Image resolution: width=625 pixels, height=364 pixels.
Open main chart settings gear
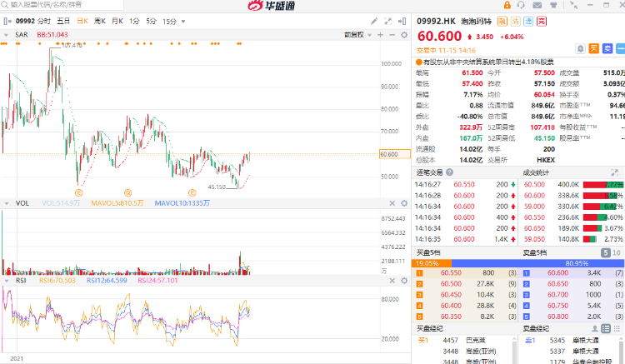point(404,35)
